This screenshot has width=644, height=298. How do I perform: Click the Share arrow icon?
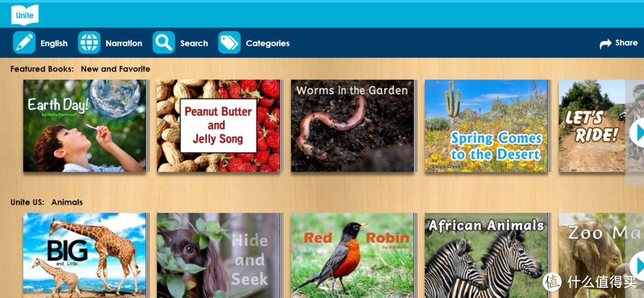(x=605, y=44)
